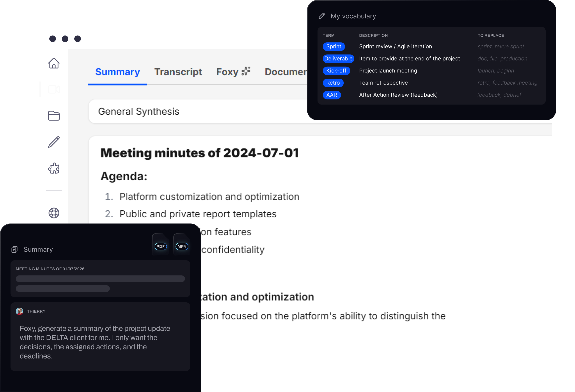Click the sparkle icon next to Foxy
575x392 pixels.
[246, 71]
